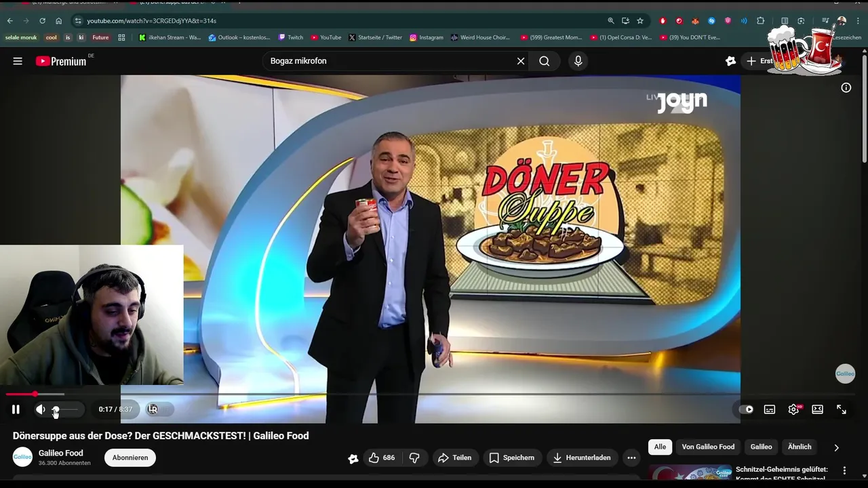The width and height of the screenshot is (868, 488).
Task: Open the Opel Corsa D bookmark
Action: (620, 37)
